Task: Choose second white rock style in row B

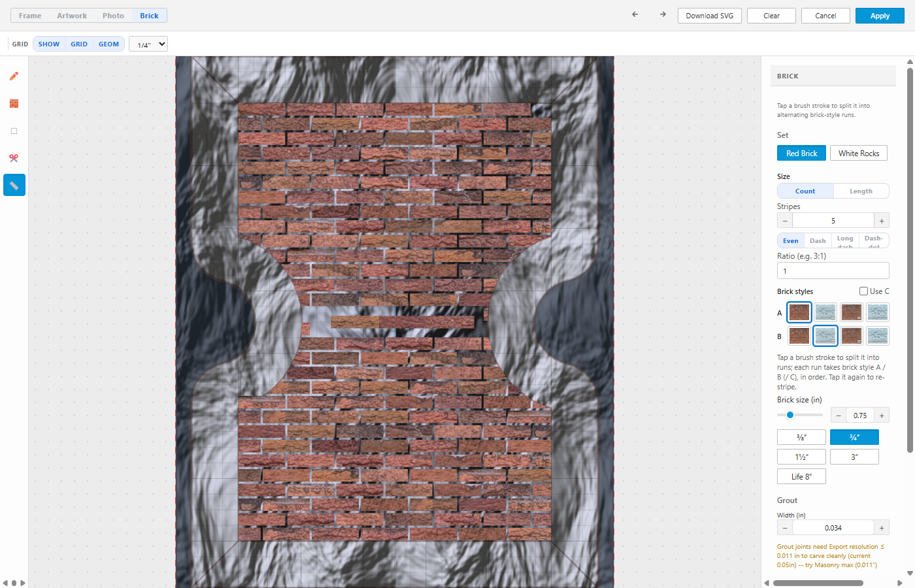Action: (825, 336)
